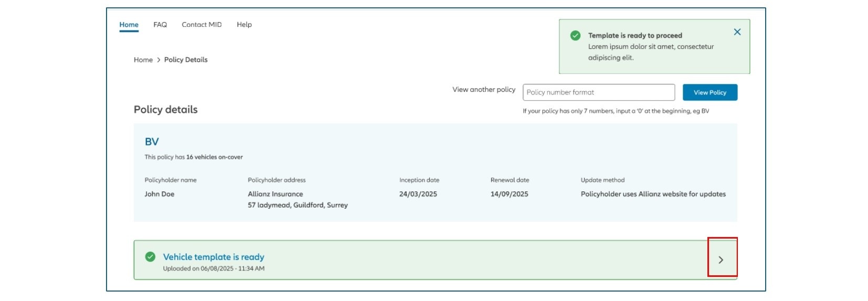The width and height of the screenshot is (868, 301).
Task: Click the Policyholder address label
Action: pos(277,180)
